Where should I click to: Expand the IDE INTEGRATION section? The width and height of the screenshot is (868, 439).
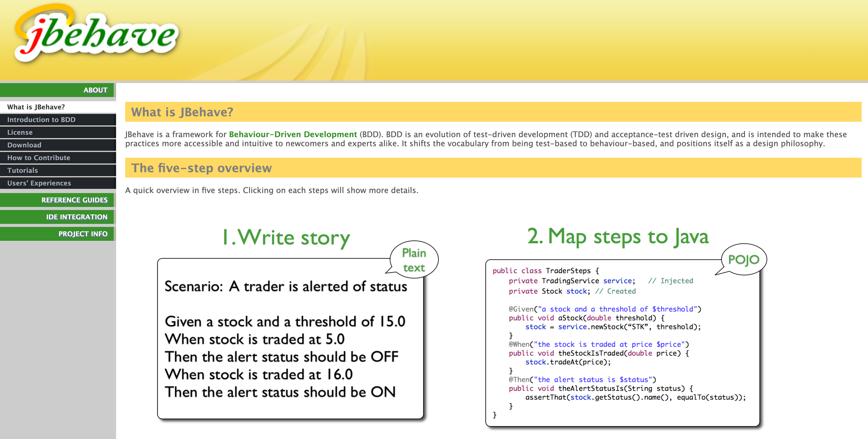coord(76,217)
